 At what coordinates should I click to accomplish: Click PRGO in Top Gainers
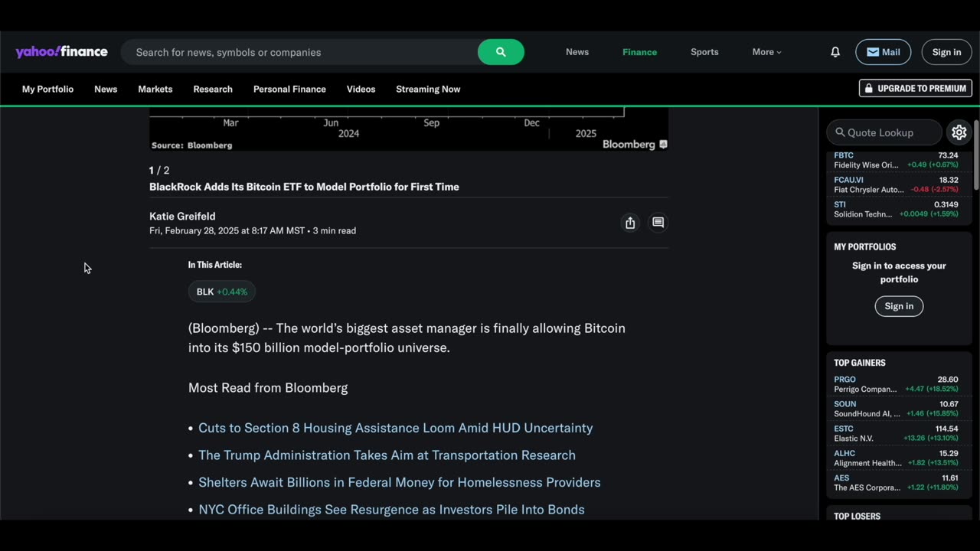point(844,380)
